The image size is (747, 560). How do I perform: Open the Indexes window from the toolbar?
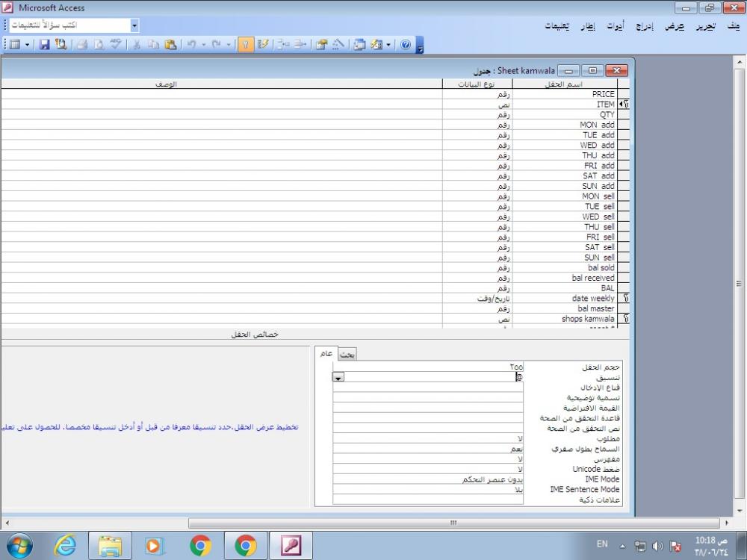pyautogui.click(x=262, y=45)
